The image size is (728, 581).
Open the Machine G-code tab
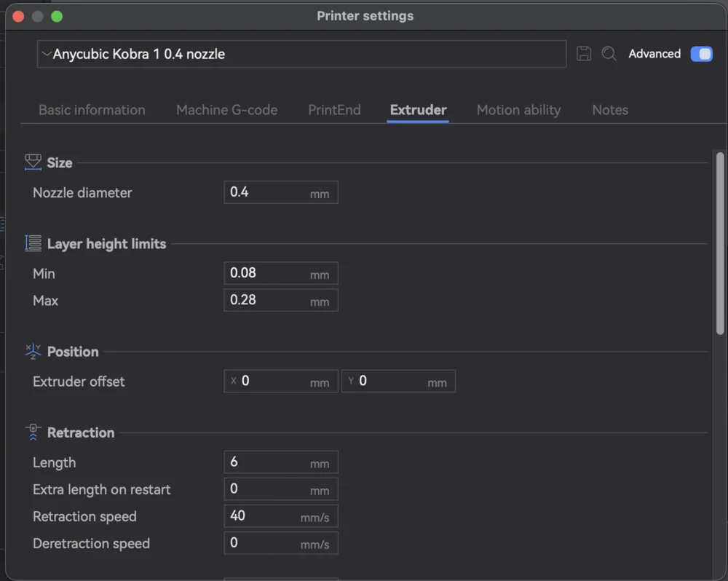click(226, 110)
